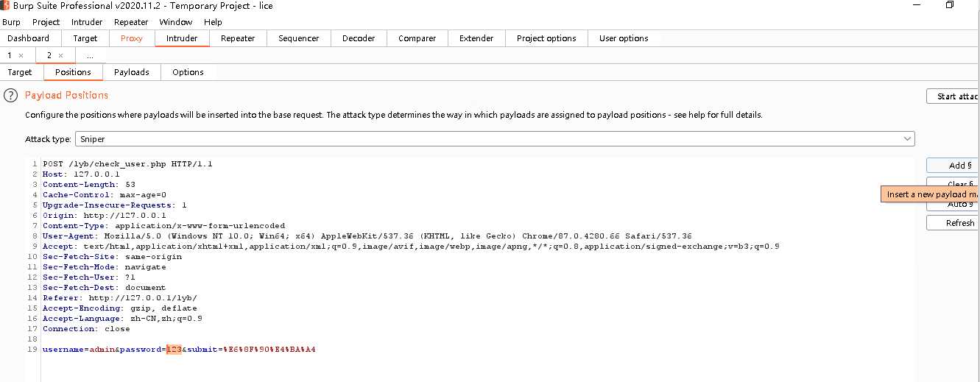Screen dimensions: 980x382
Task: Switch to the Repeater main tab
Action: [x=238, y=38]
